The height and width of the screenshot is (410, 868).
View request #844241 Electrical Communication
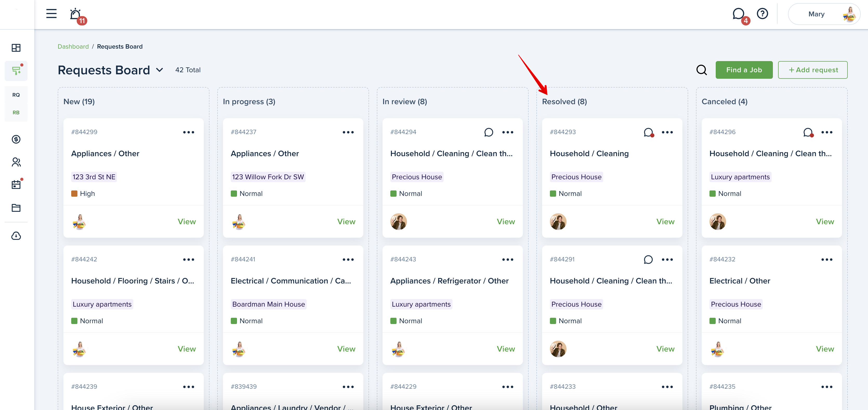pos(346,349)
